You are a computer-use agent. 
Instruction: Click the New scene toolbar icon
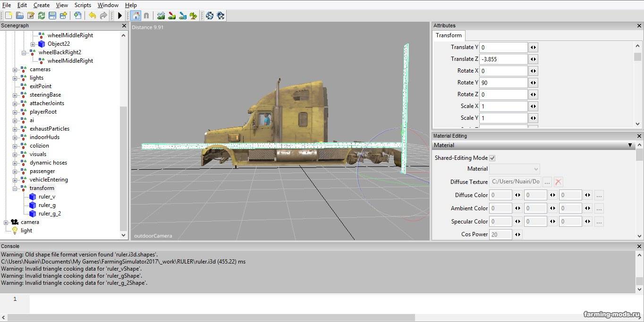tap(8, 16)
